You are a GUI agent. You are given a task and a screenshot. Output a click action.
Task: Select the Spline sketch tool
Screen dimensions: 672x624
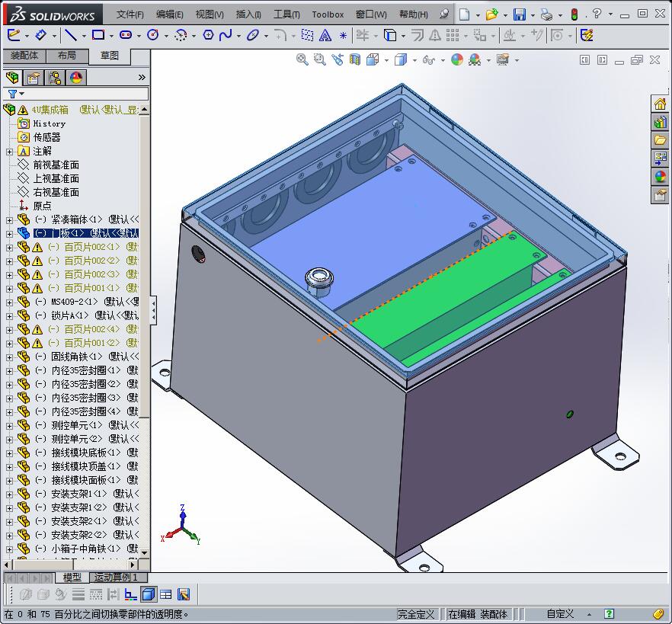point(226,35)
